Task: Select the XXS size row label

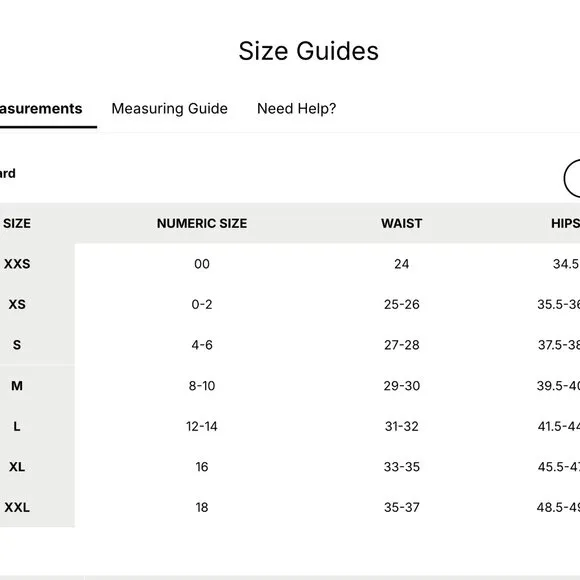Action: 17,264
